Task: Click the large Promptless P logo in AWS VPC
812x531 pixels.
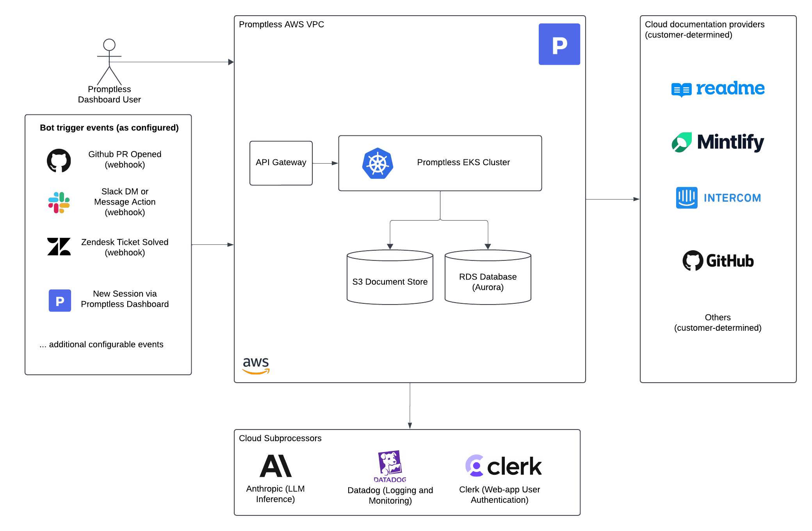Action: (559, 44)
